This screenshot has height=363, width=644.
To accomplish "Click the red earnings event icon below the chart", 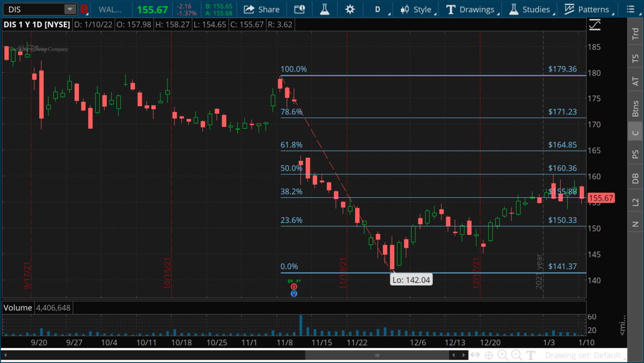I will (x=294, y=287).
